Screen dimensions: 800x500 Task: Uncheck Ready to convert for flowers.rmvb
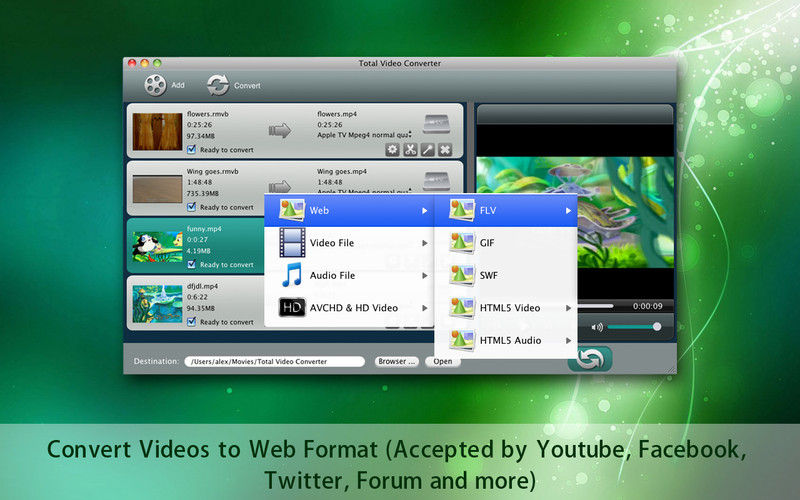[192, 150]
